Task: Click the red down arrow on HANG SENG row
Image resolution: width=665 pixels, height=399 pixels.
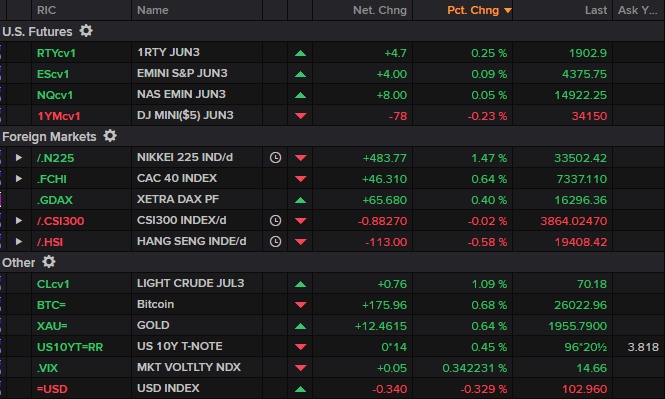Action: click(300, 242)
